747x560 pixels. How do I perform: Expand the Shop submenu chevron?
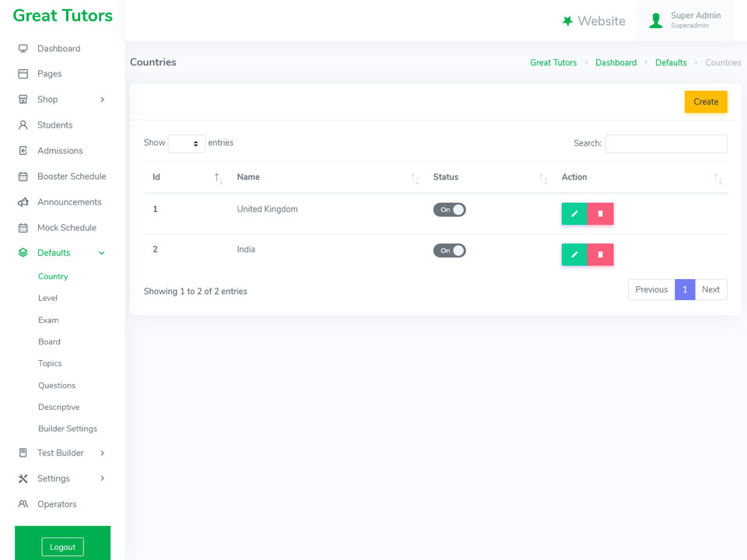point(103,100)
